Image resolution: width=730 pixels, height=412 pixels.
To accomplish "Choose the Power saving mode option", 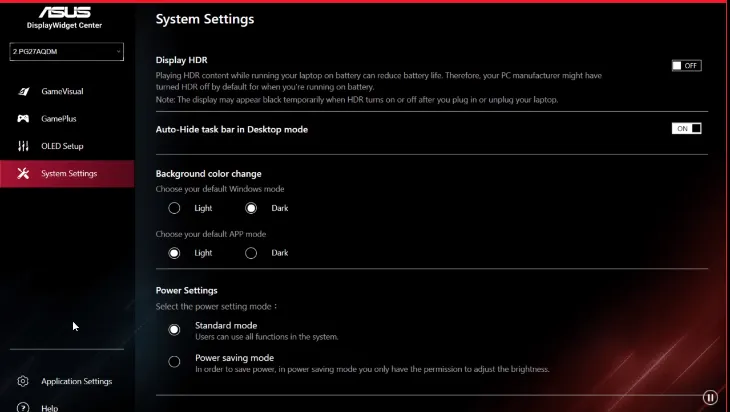I will (x=174, y=361).
